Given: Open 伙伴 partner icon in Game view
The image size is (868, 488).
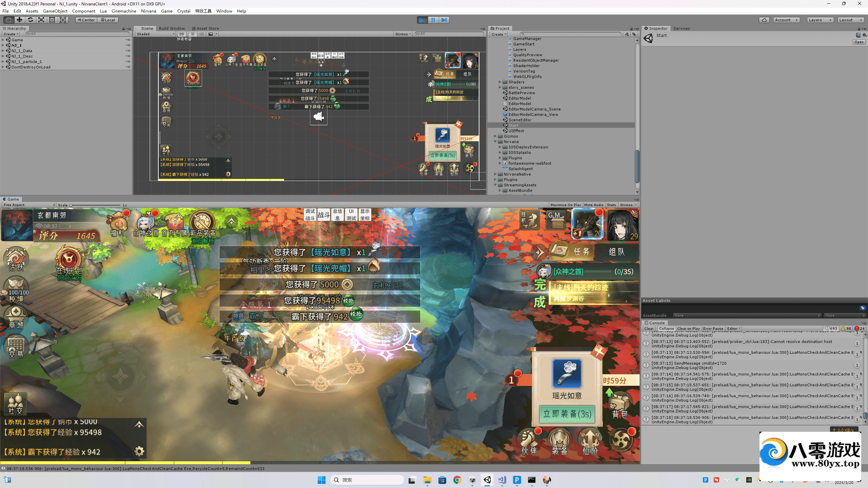Looking at the screenshot, I should (530, 442).
